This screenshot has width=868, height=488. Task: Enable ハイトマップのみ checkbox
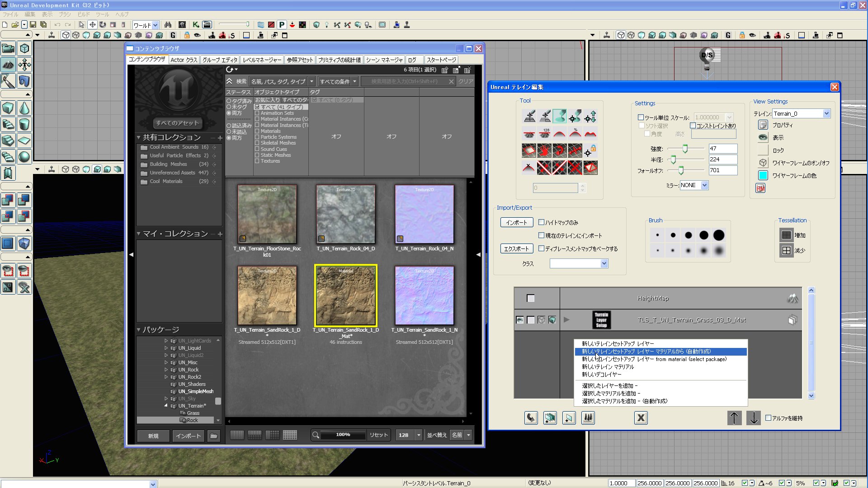tap(541, 222)
